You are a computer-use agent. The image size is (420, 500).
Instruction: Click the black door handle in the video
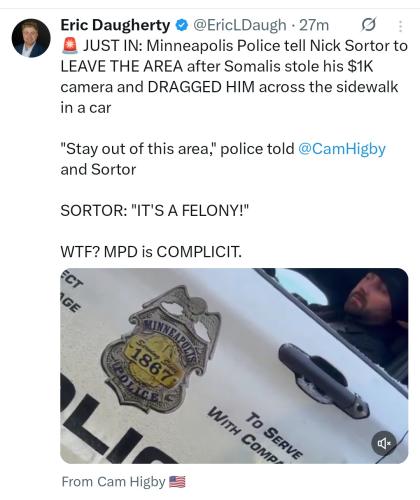(x=323, y=378)
